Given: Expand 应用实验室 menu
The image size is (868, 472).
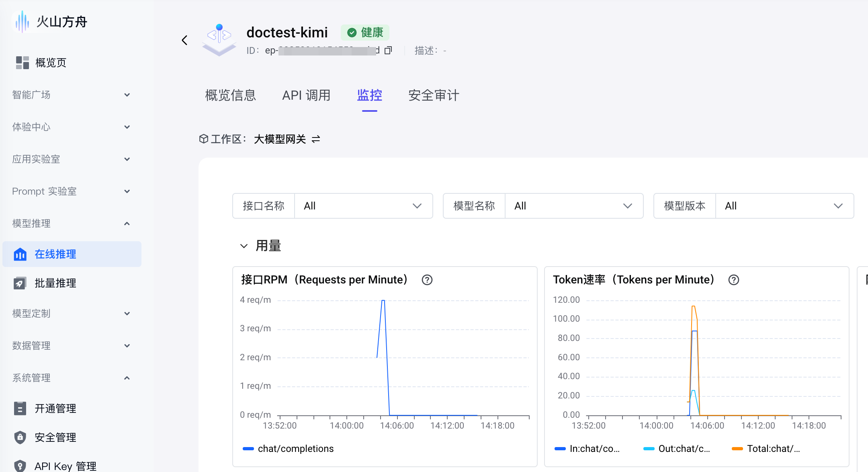Looking at the screenshot, I should pos(127,159).
